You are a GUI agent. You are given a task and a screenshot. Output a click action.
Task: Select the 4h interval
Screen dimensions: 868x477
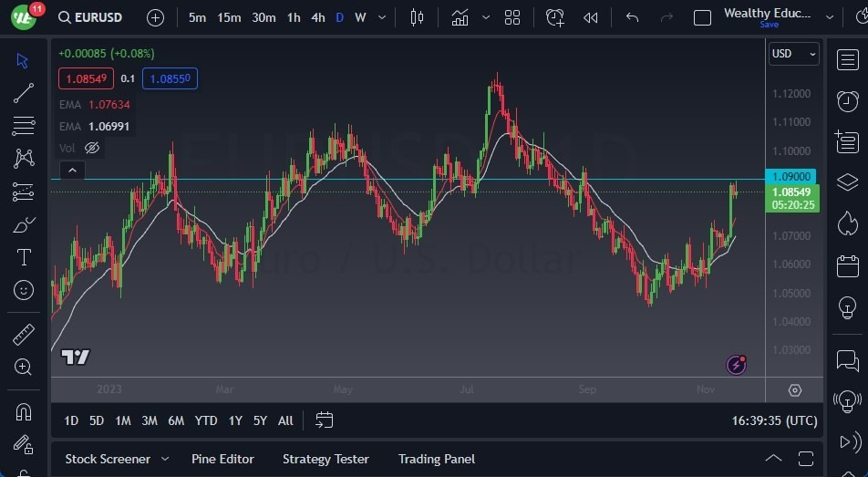click(x=317, y=17)
